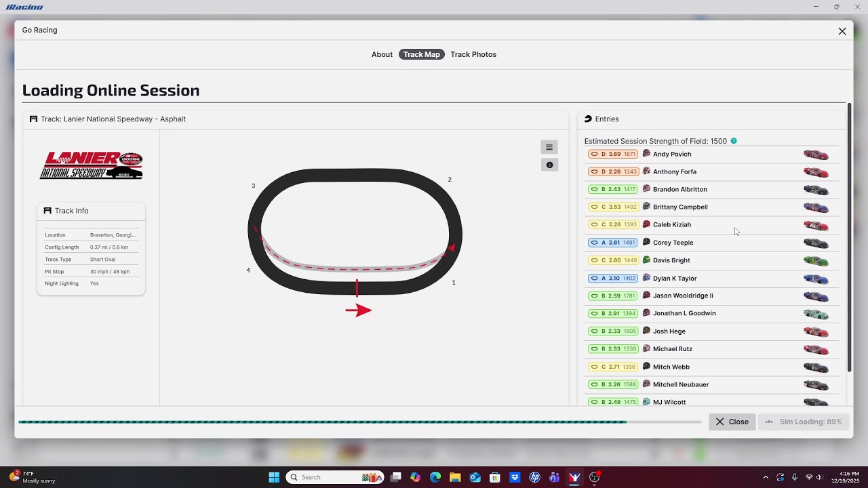Image resolution: width=868 pixels, height=488 pixels.
Task: Click Corey Teeple's A 2.61 license badge
Action: pos(613,243)
